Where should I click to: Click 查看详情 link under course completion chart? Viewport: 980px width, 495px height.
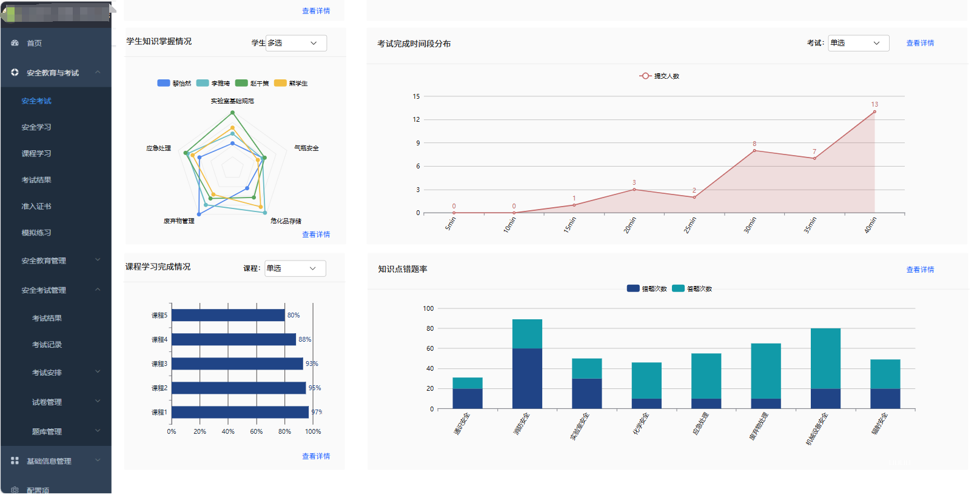[316, 456]
